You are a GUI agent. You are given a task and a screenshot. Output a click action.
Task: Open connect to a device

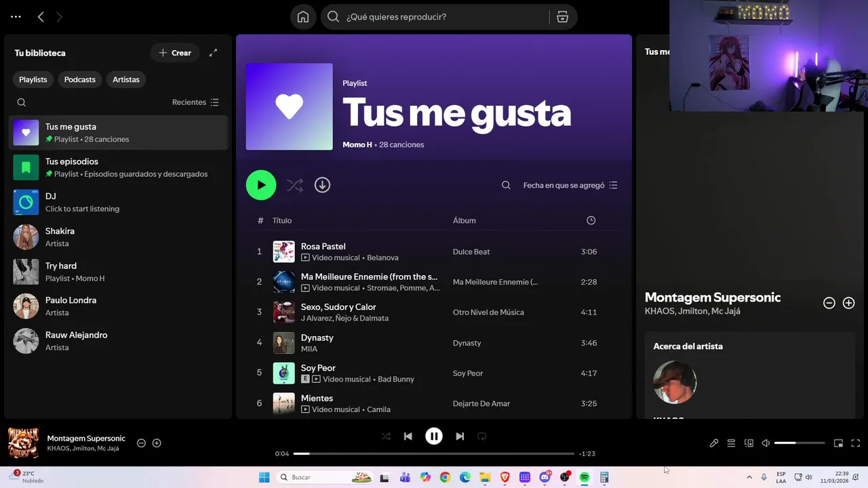(749, 443)
